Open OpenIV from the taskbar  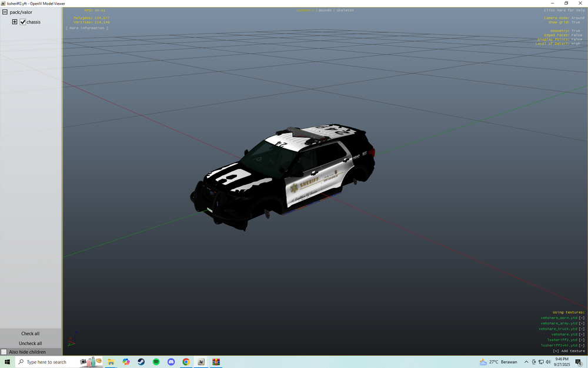[201, 362]
